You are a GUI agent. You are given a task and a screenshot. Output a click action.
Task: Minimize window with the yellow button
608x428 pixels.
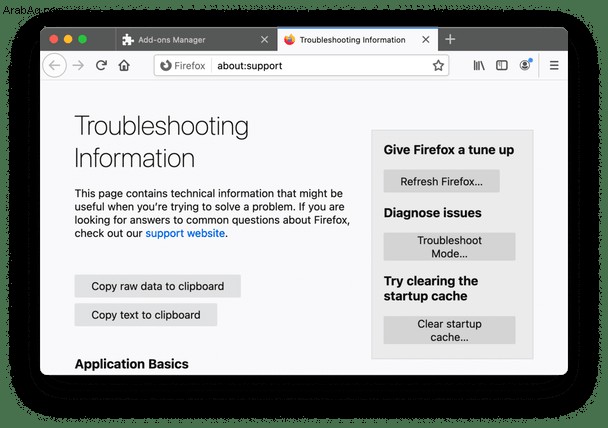[68, 39]
